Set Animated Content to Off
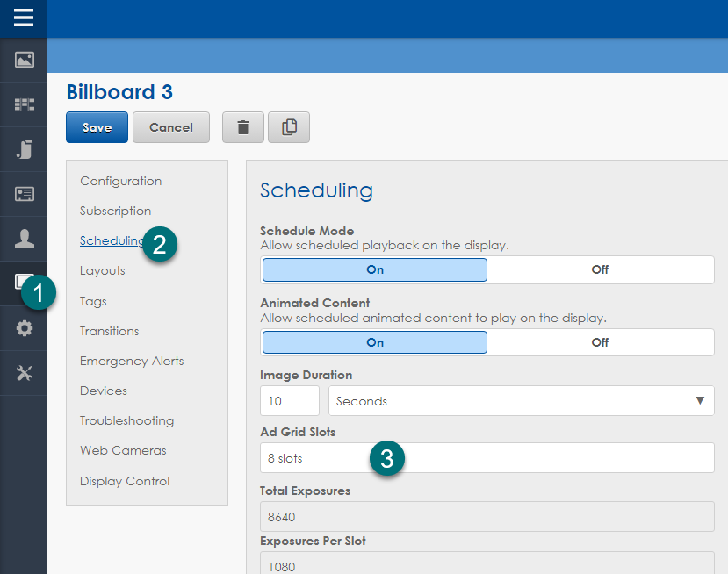728x574 pixels. tap(600, 342)
